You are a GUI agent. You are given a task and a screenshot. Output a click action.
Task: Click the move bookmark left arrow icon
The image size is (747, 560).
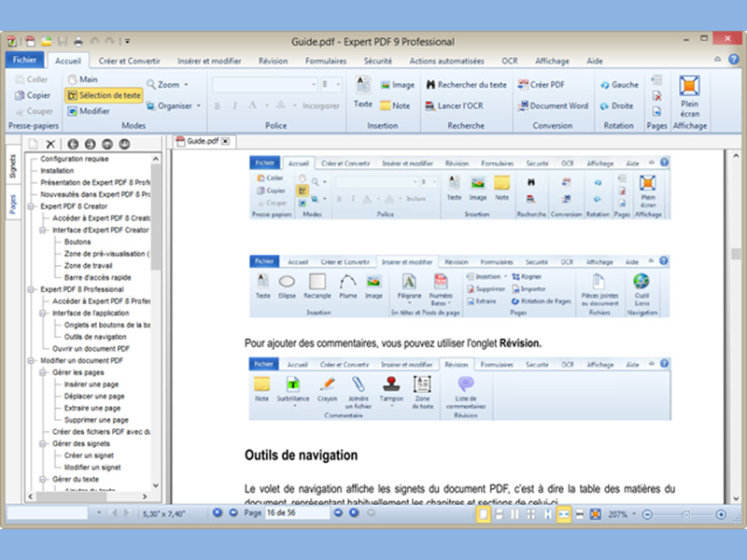[73, 144]
